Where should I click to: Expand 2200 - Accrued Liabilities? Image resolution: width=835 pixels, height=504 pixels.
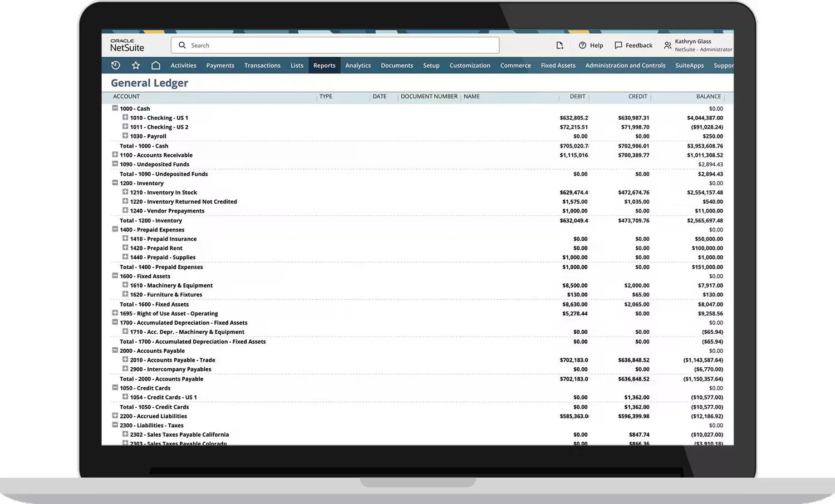point(115,416)
